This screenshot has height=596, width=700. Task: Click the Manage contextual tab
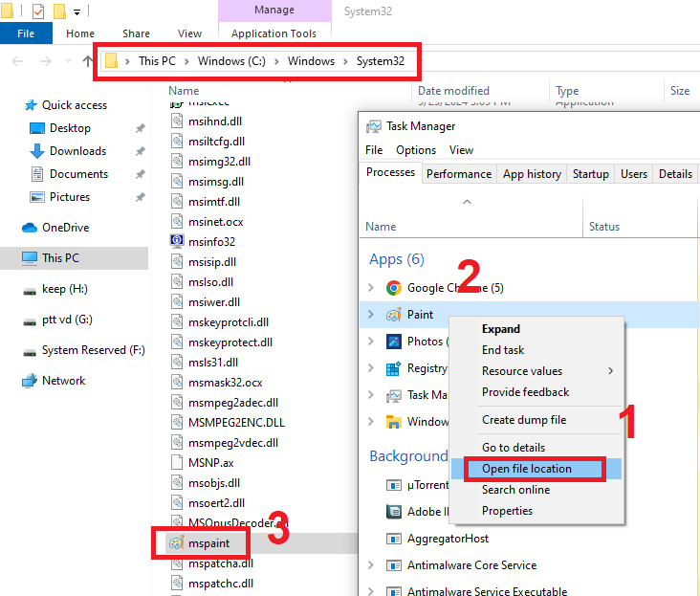(274, 10)
